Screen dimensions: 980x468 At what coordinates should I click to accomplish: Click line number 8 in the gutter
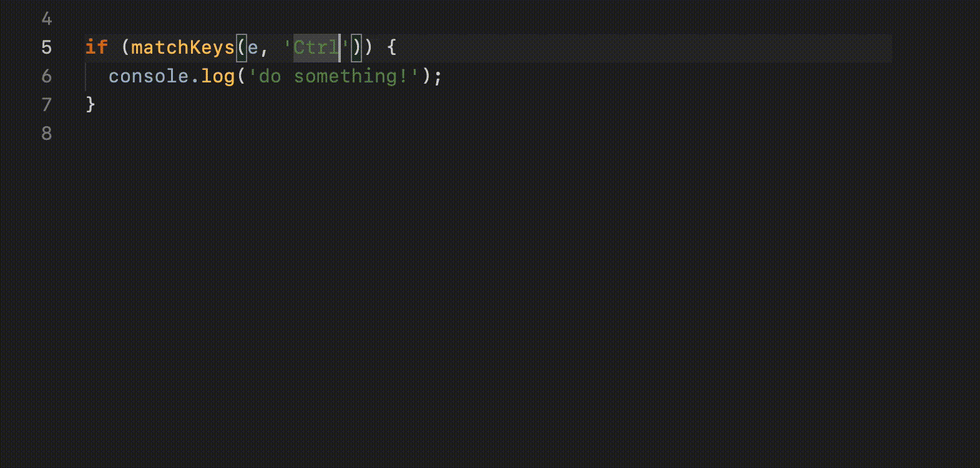[x=47, y=134]
